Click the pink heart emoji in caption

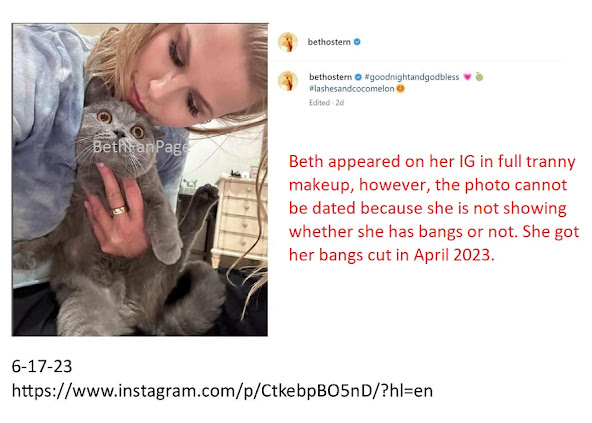coord(467,77)
